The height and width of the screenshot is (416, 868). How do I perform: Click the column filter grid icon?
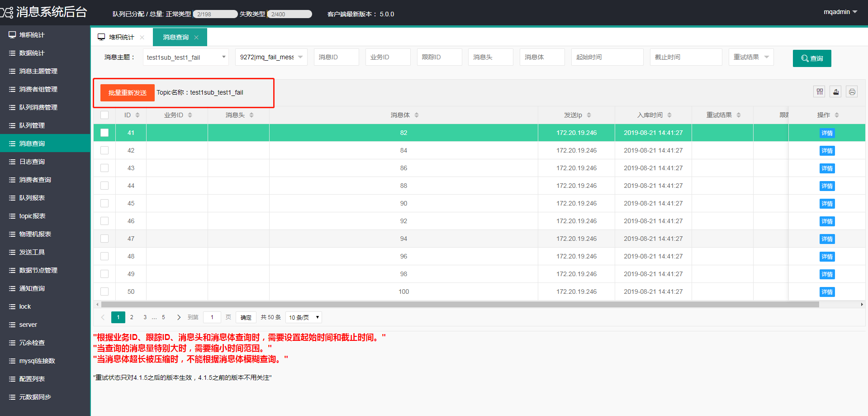820,92
